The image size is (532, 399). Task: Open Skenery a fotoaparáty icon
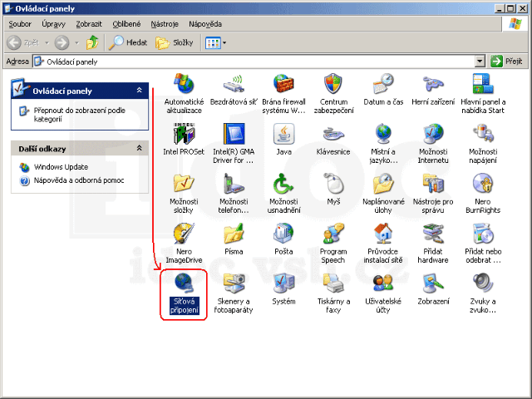point(234,283)
